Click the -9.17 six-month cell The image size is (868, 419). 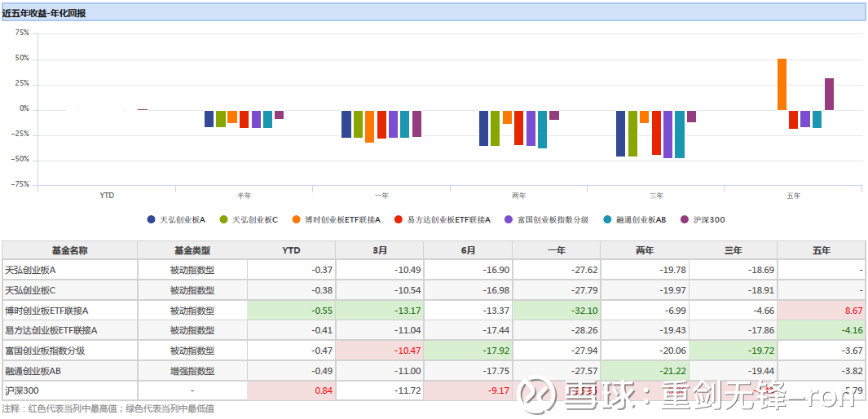pos(468,390)
